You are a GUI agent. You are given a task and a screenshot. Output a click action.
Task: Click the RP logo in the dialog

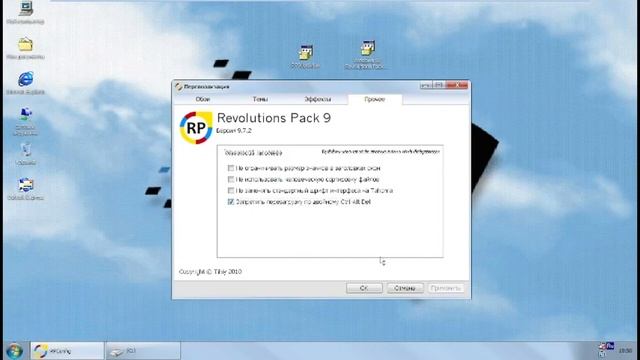(196, 128)
